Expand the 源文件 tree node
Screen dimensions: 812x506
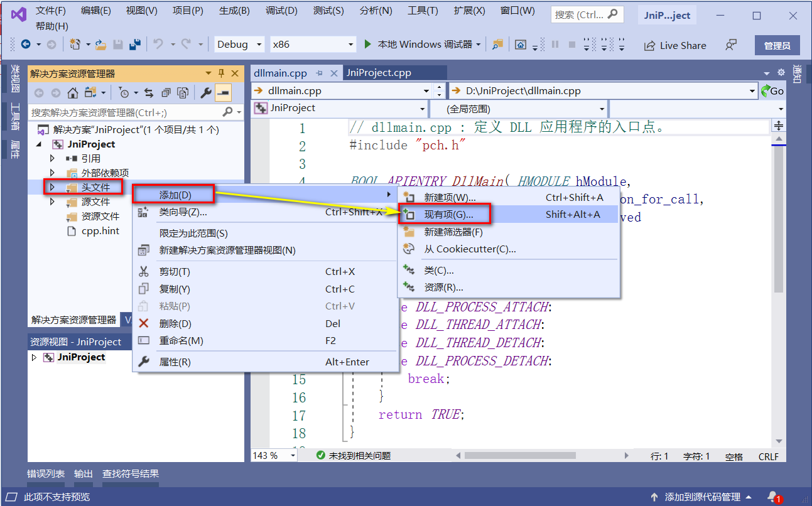tap(53, 202)
